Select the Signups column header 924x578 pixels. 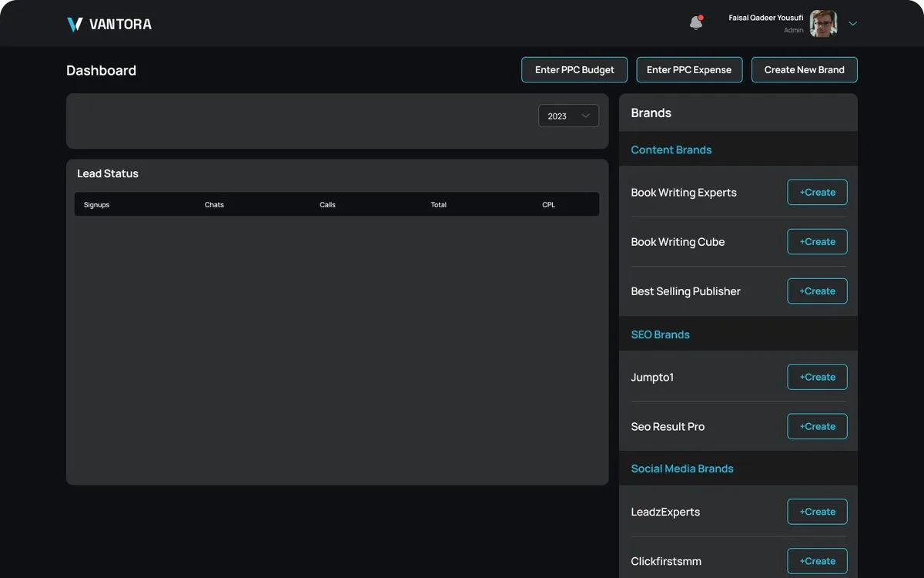[x=96, y=205]
